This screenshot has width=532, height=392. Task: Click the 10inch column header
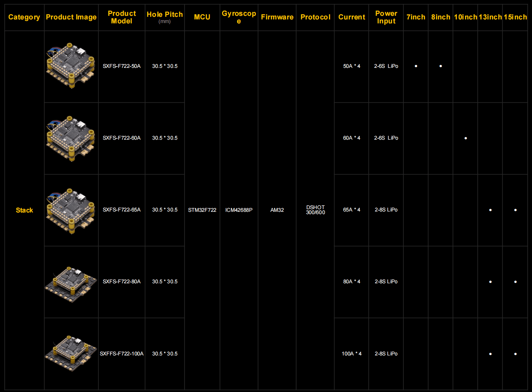pyautogui.click(x=465, y=17)
